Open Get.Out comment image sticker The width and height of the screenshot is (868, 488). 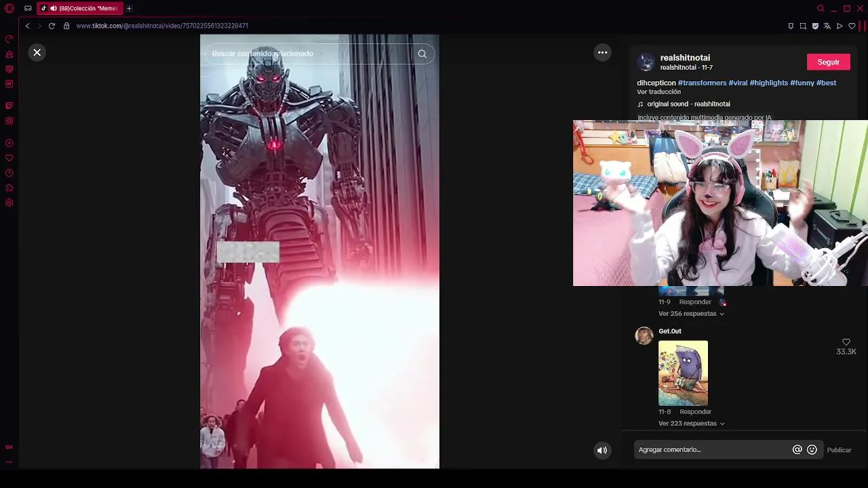point(683,373)
